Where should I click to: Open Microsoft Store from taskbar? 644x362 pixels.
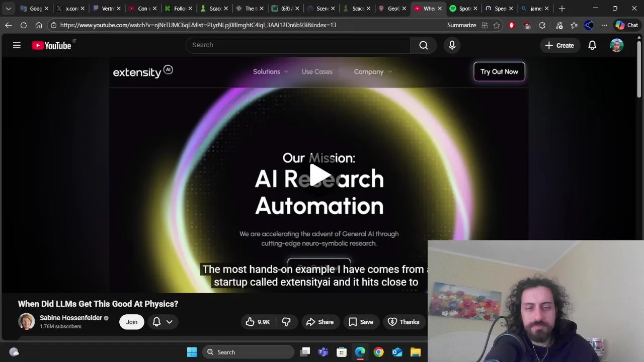pyautogui.click(x=342, y=352)
